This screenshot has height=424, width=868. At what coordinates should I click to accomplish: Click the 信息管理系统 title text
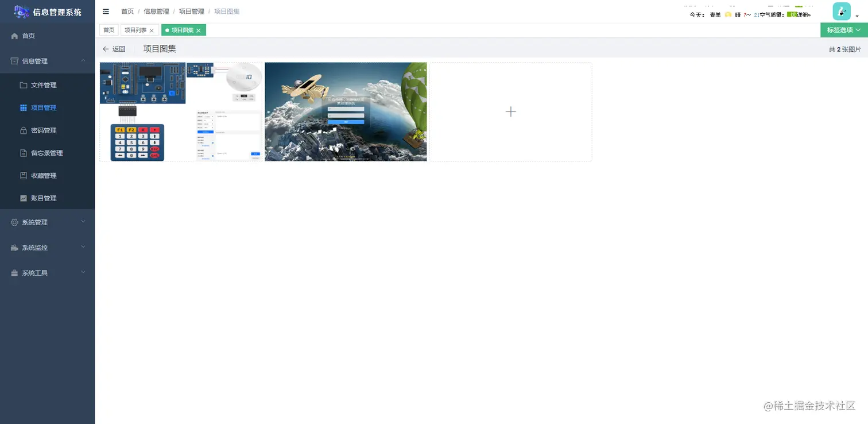click(x=57, y=12)
